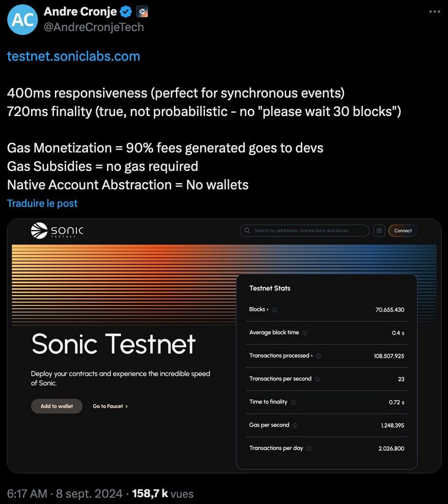Click the blue verified badge
The width and height of the screenshot is (448, 504).
point(126,12)
